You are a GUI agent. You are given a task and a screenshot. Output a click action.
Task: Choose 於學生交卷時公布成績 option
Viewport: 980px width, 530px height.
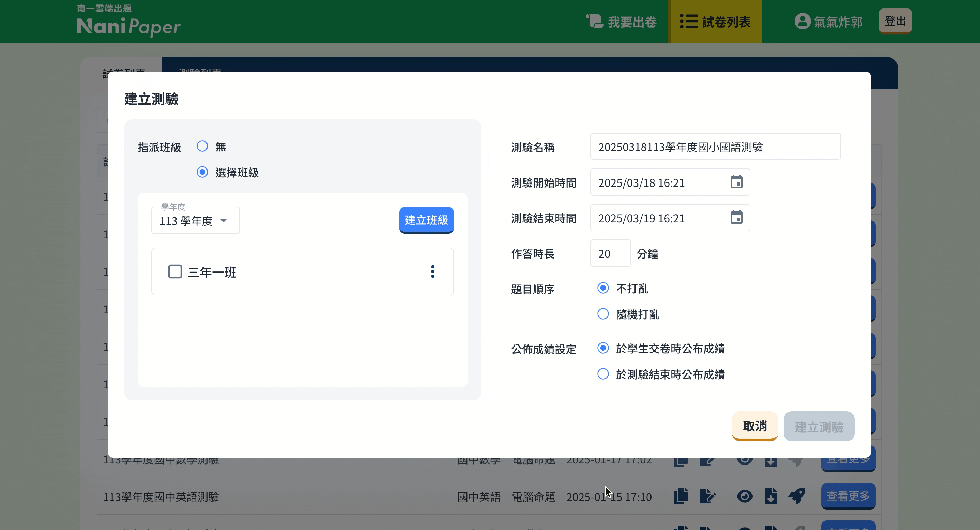point(603,348)
